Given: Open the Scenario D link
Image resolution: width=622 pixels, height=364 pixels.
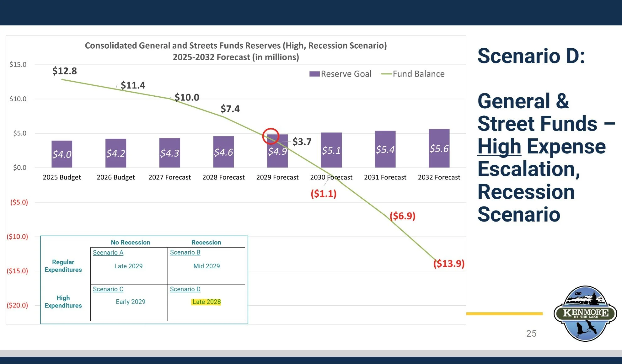Looking at the screenshot, I should [x=185, y=289].
